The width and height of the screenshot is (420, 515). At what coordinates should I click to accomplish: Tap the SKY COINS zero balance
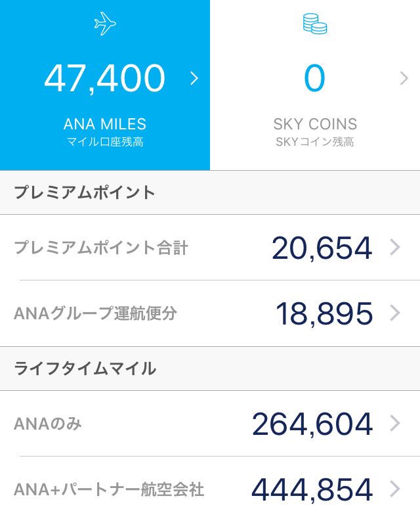[x=314, y=78]
